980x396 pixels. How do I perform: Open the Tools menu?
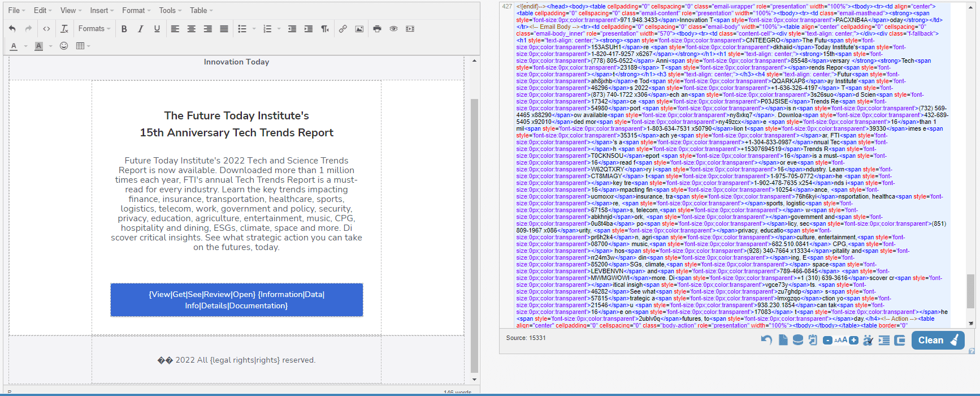pos(170,10)
